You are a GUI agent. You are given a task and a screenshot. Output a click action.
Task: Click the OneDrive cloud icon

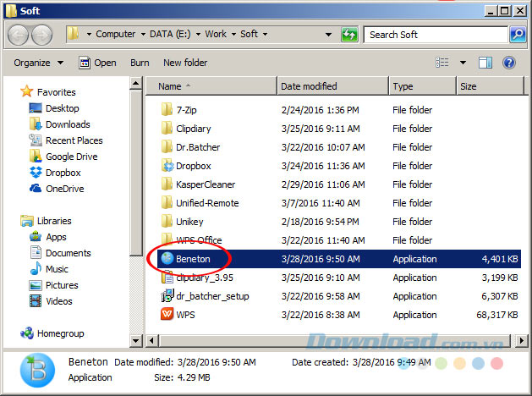tap(36, 189)
